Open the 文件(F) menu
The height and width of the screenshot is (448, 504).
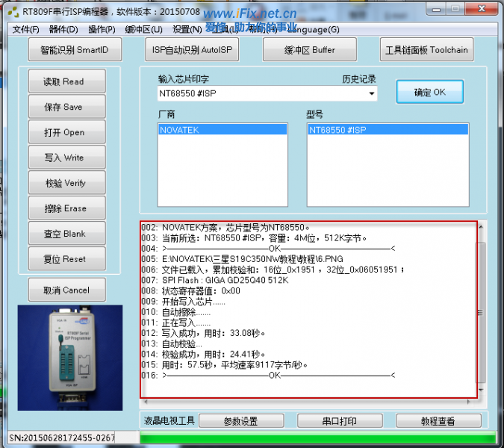[x=25, y=29]
